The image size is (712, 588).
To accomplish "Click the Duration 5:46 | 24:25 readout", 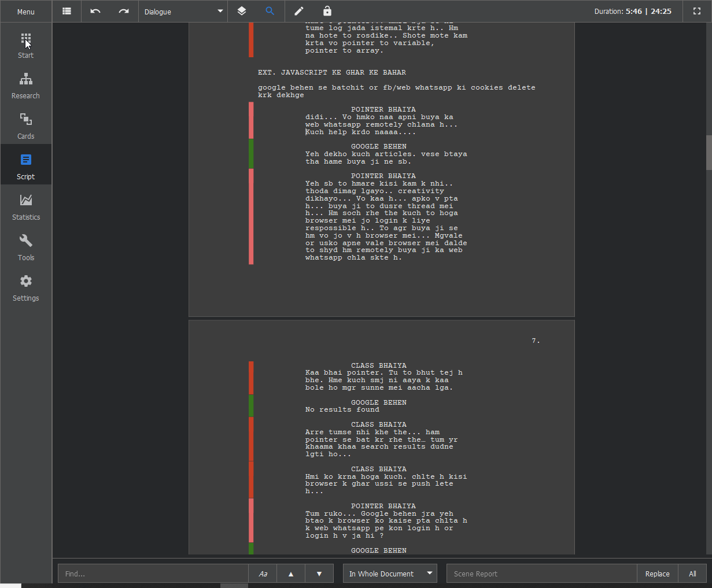I will pos(633,12).
